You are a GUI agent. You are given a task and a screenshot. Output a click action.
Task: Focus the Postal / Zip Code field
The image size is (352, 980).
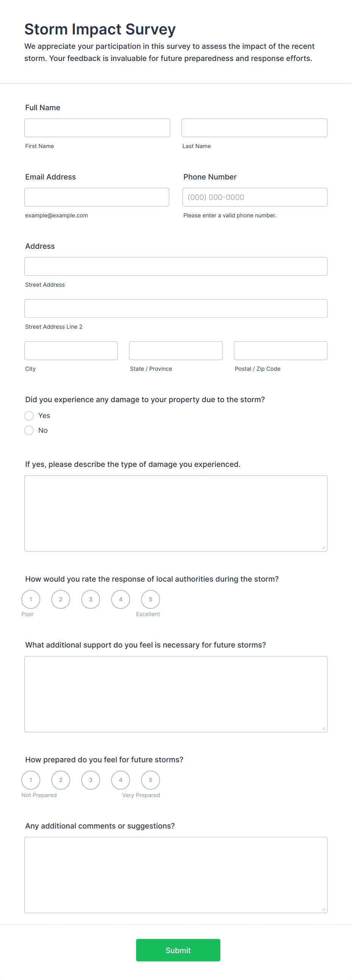point(280,351)
